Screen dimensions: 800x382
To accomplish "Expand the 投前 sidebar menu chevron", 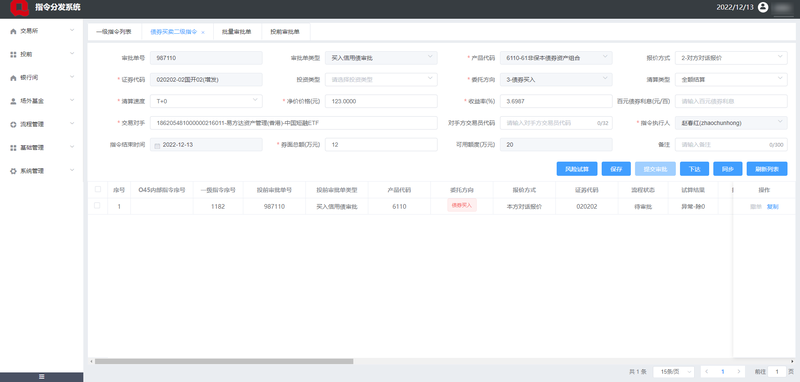I will tap(72, 53).
